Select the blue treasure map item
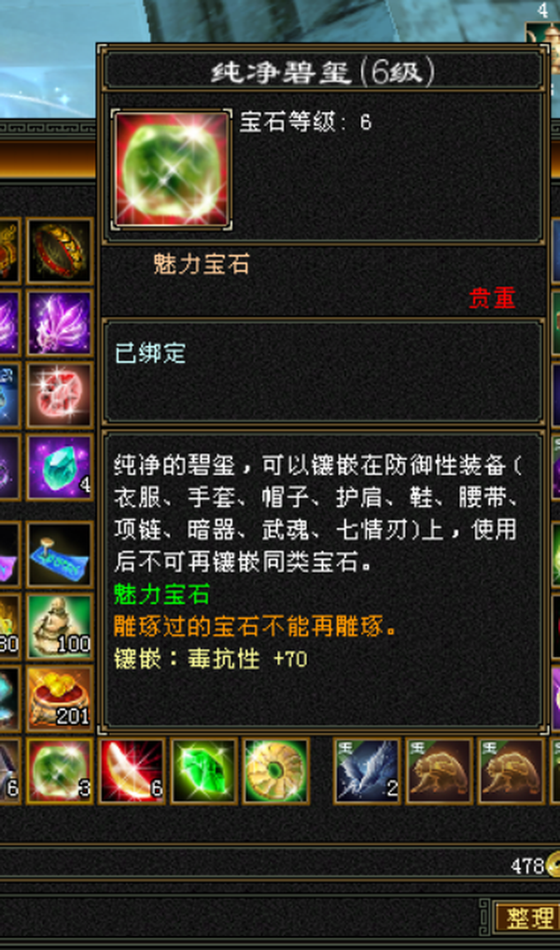The width and height of the screenshot is (560, 950). [60, 553]
